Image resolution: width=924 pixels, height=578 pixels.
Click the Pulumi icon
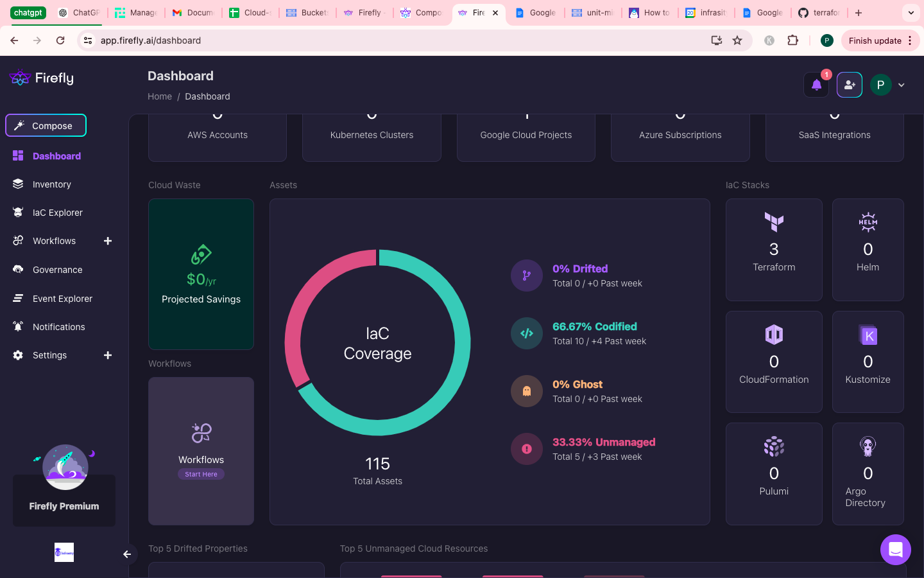(774, 446)
